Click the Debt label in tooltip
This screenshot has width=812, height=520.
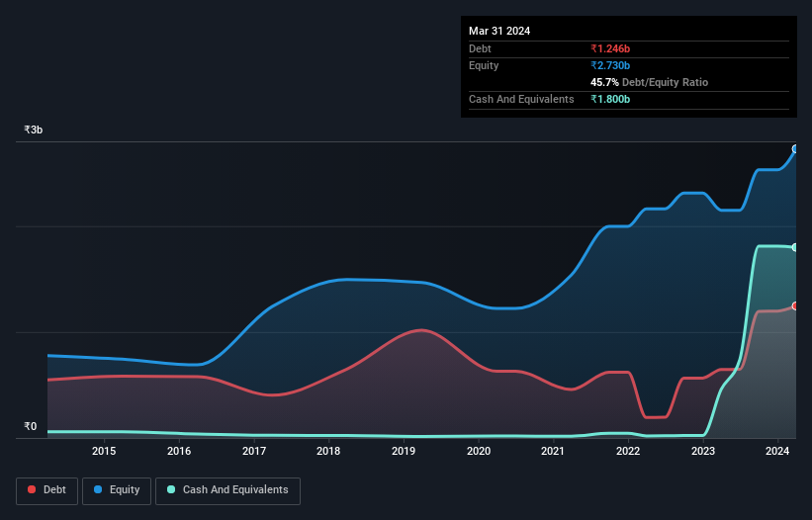tap(480, 48)
